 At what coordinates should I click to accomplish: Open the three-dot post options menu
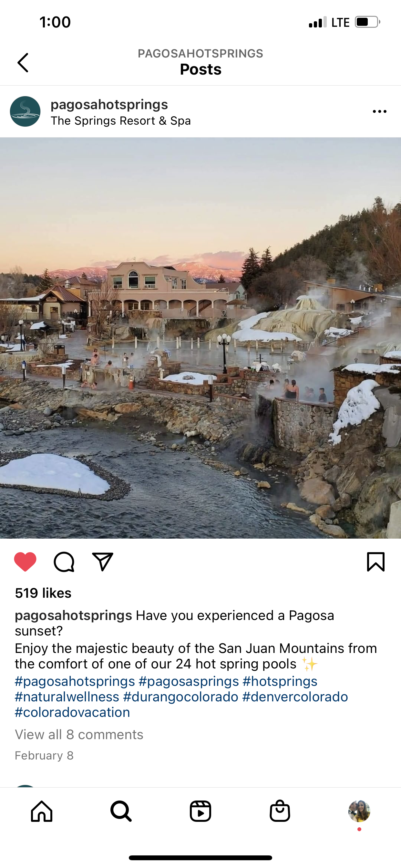379,111
